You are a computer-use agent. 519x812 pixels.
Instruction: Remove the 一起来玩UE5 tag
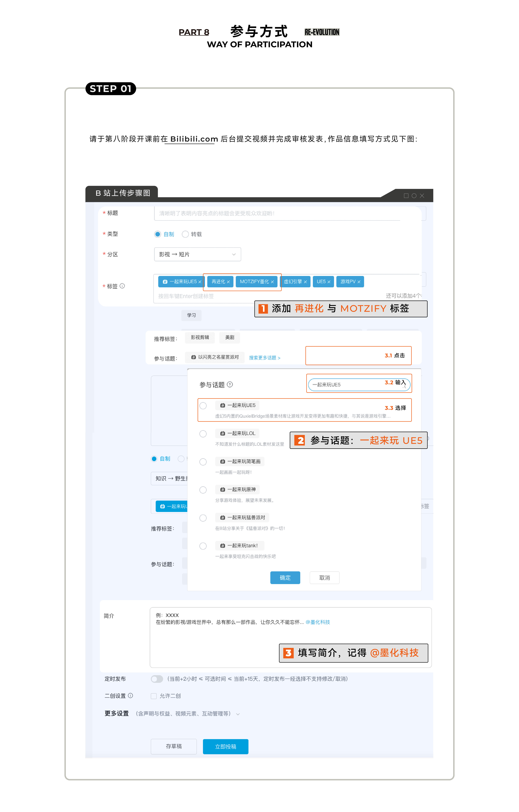point(200,282)
